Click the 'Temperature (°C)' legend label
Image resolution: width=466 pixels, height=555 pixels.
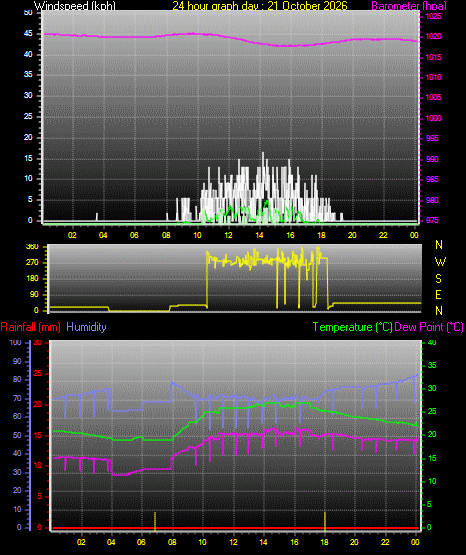352,327
